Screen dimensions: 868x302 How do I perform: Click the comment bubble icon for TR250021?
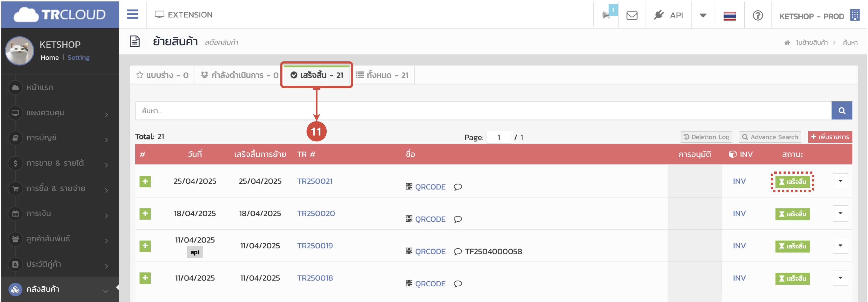[x=458, y=187]
